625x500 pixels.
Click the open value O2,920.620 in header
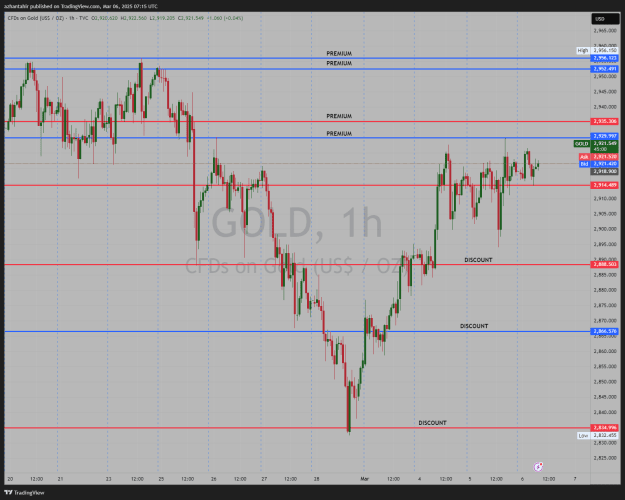[104, 18]
